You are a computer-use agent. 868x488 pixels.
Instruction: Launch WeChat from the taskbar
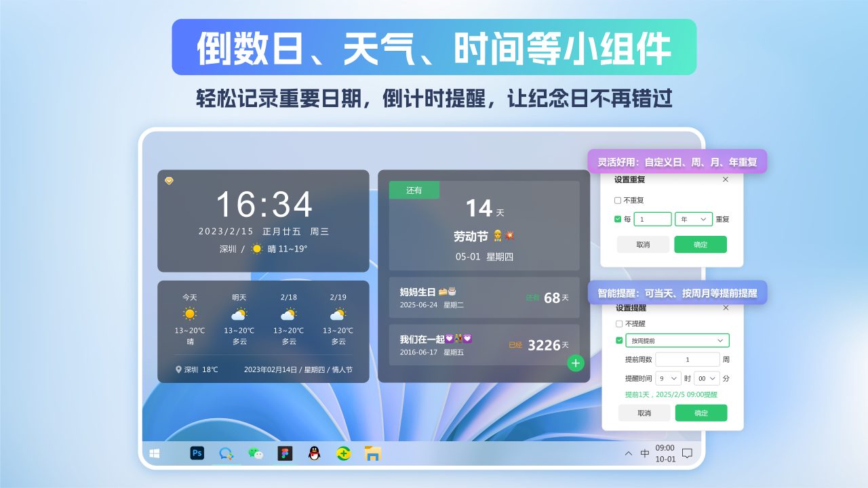256,453
